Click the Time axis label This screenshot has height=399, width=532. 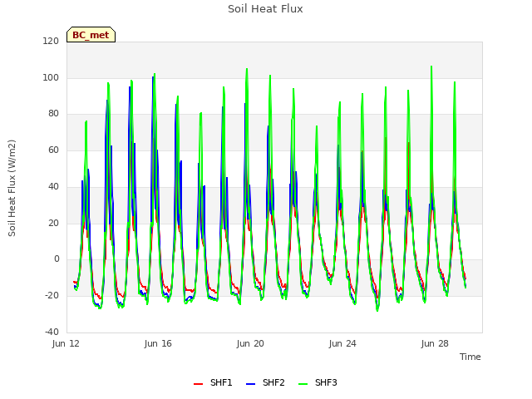[470, 357]
